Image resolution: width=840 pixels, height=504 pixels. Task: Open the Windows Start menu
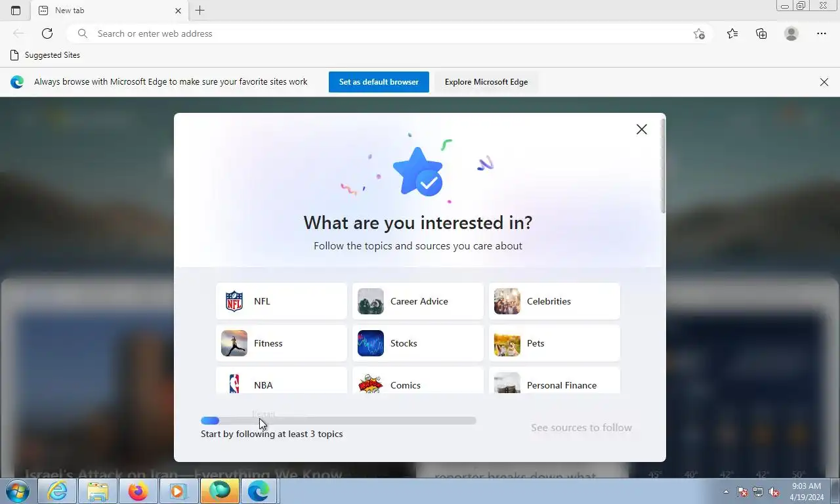pos(18,491)
